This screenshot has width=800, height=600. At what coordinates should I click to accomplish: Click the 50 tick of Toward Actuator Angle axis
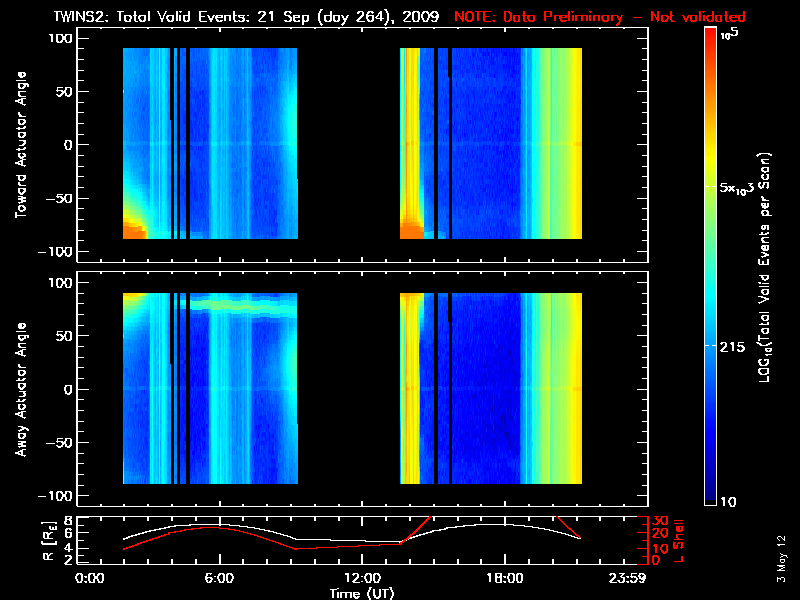(x=64, y=91)
